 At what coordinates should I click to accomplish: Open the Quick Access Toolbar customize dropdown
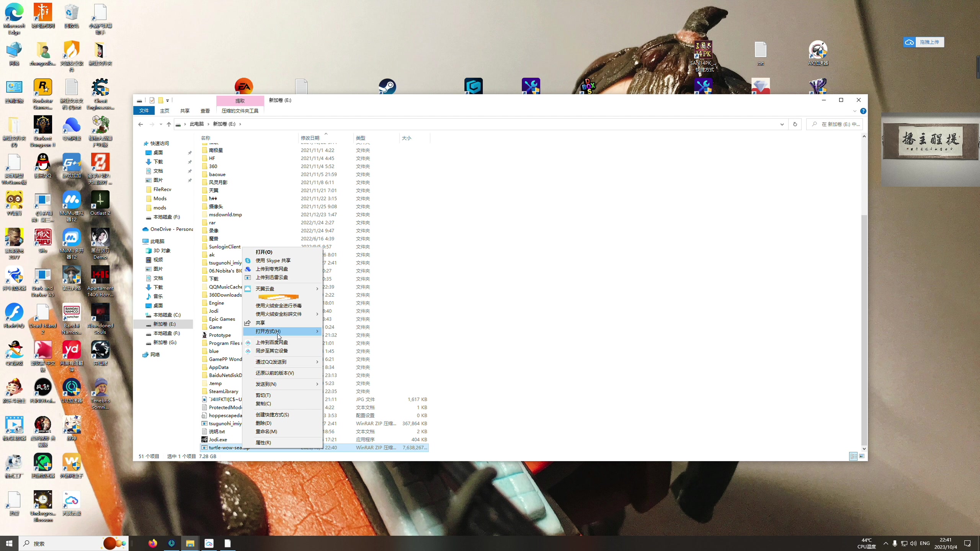click(x=168, y=101)
